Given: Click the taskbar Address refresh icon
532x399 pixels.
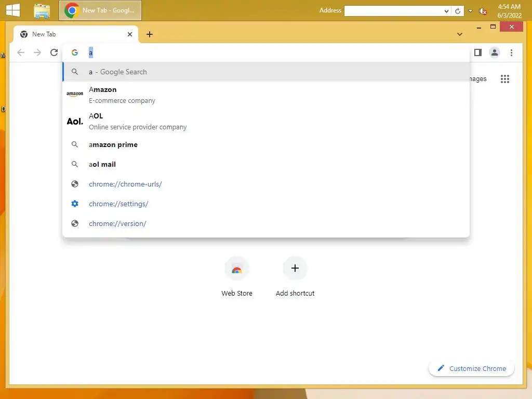Looking at the screenshot, I should tap(458, 11).
